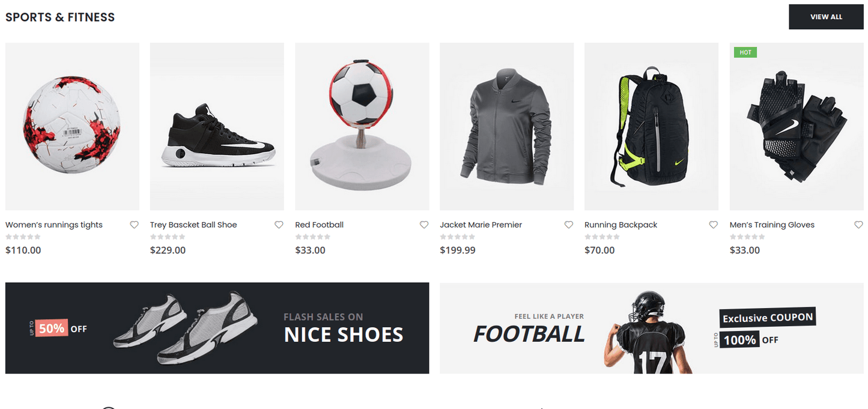The height and width of the screenshot is (409, 868).
Task: Open the Trey Bascket Ball Shoe link
Action: [x=193, y=225]
